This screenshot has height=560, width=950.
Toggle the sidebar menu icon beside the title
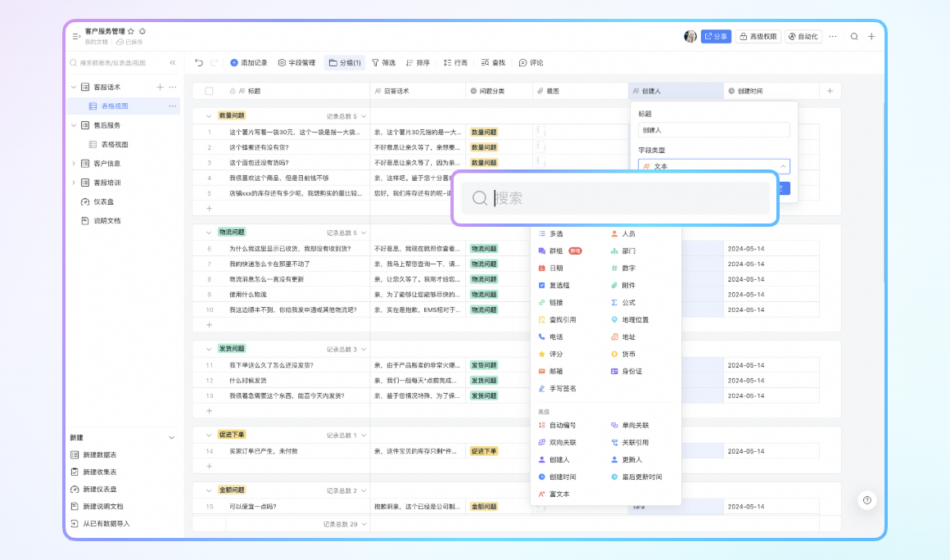click(x=76, y=36)
